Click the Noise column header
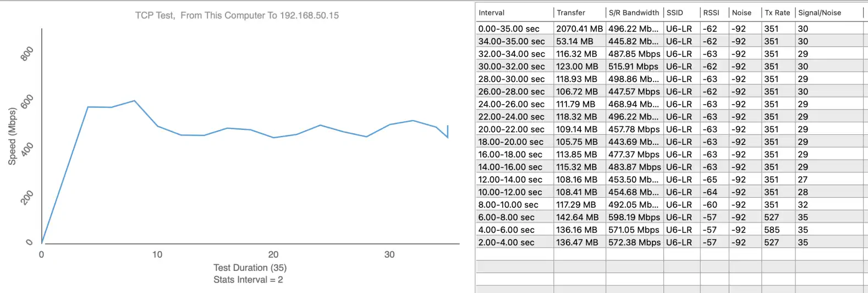The height and width of the screenshot is (293, 868). pyautogui.click(x=741, y=13)
